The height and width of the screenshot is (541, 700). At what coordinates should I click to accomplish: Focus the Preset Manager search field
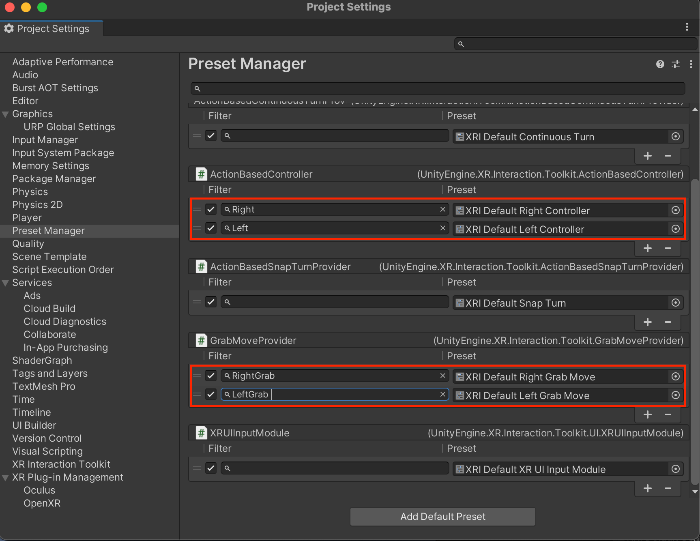438,88
